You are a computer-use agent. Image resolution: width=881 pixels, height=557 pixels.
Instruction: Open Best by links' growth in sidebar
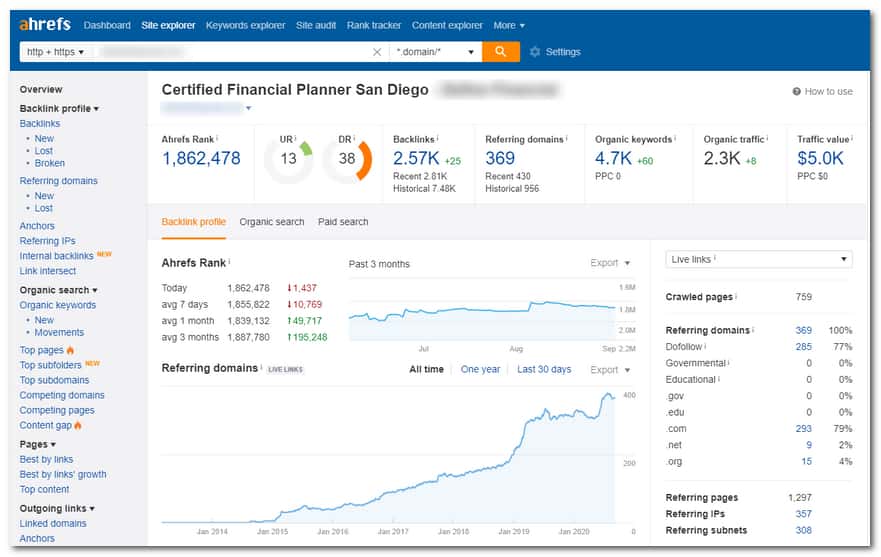[x=63, y=475]
